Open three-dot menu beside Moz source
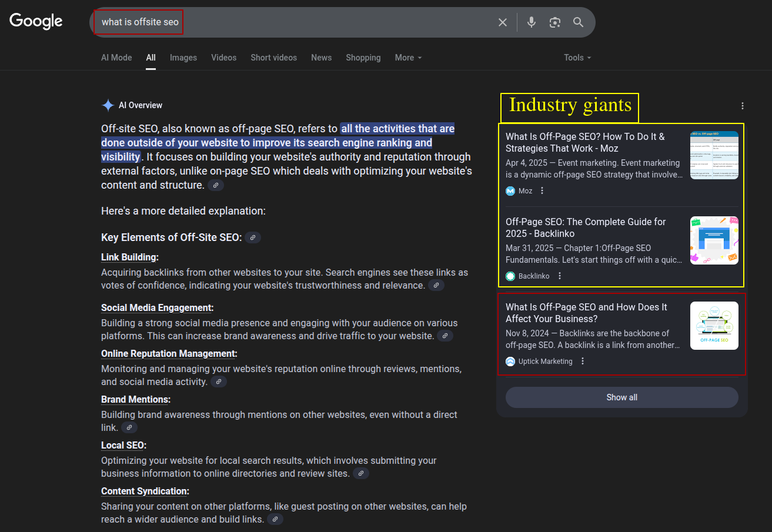The width and height of the screenshot is (772, 532). point(542,190)
